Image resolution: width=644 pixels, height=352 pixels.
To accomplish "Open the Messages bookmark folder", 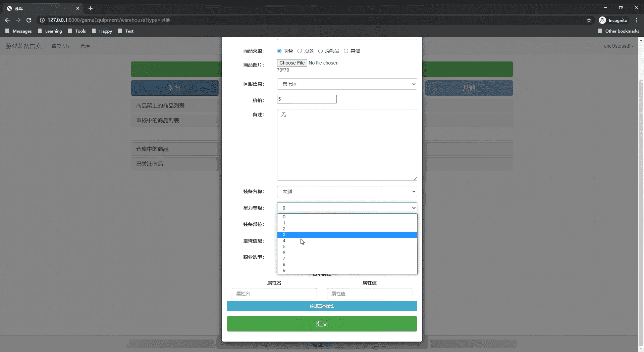I will [19, 31].
